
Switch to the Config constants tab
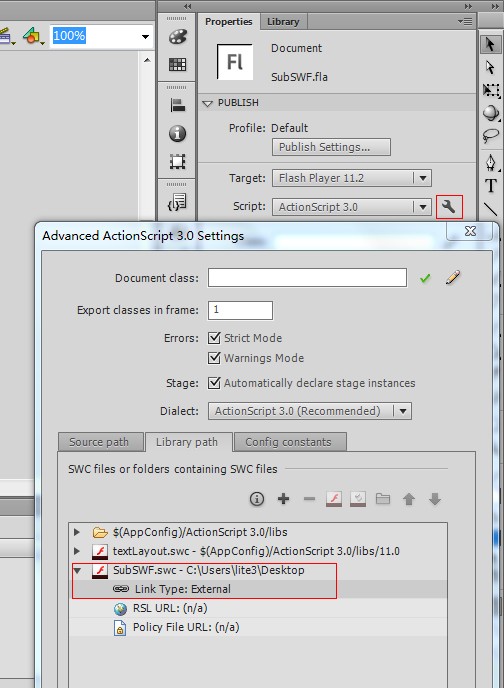[x=290, y=442]
